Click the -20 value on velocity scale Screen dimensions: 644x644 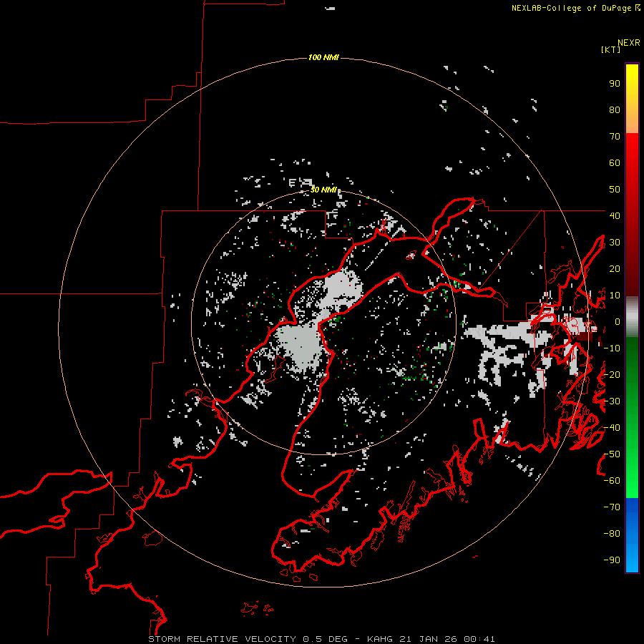tap(612, 375)
